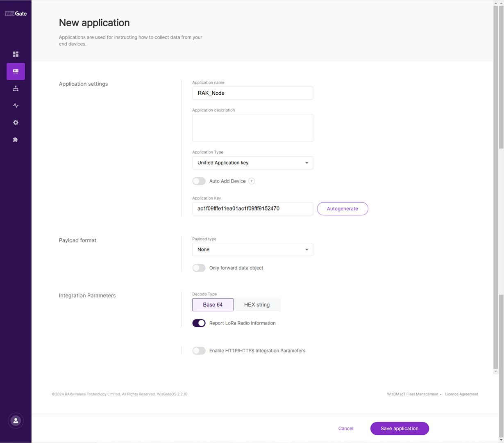
Task: Cancel the new application
Action: point(346,429)
